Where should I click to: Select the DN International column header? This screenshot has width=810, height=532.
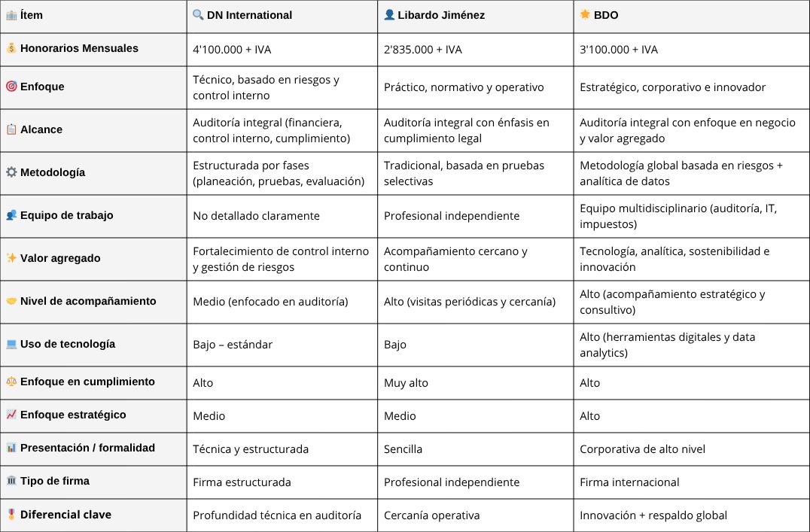(x=282, y=17)
